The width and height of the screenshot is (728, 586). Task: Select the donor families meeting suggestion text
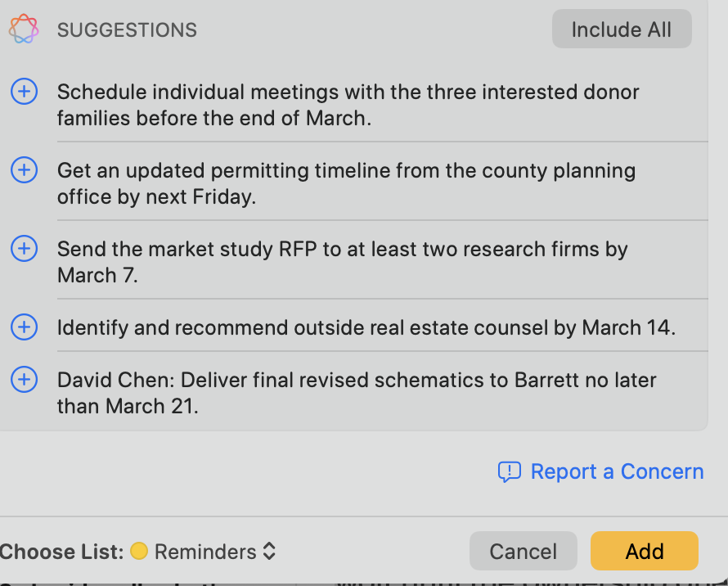(x=348, y=105)
